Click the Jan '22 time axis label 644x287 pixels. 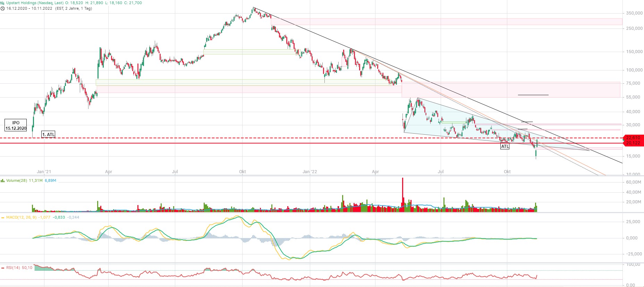coord(310,172)
